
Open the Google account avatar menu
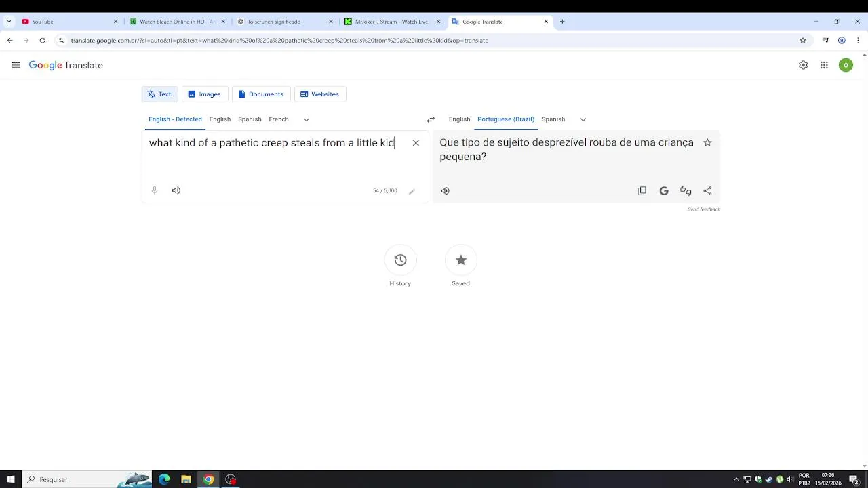coord(846,65)
